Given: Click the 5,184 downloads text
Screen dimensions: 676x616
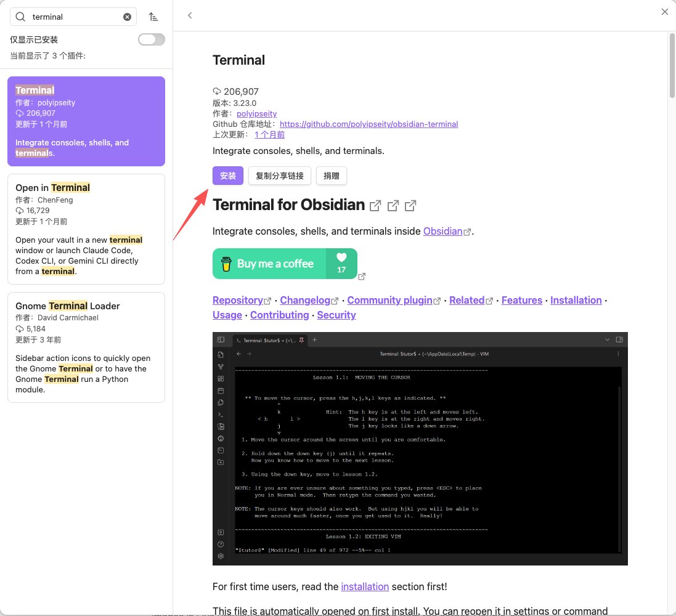Looking at the screenshot, I should 36,329.
